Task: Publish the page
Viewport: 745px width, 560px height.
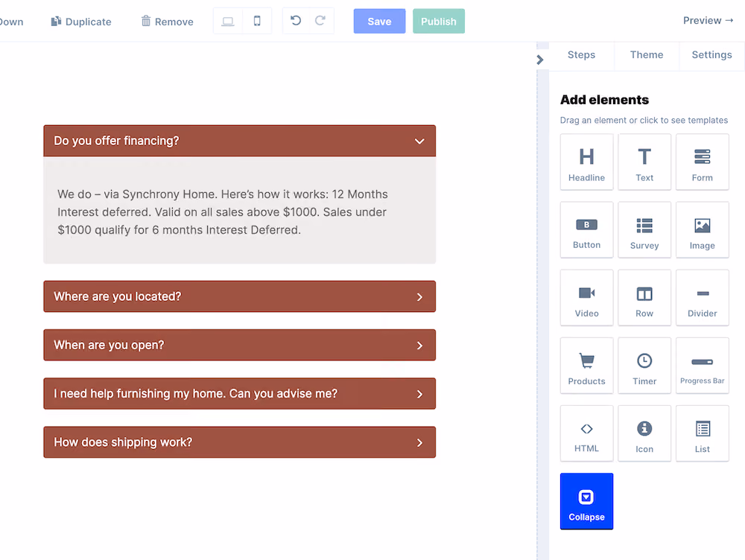Action: 439,22
